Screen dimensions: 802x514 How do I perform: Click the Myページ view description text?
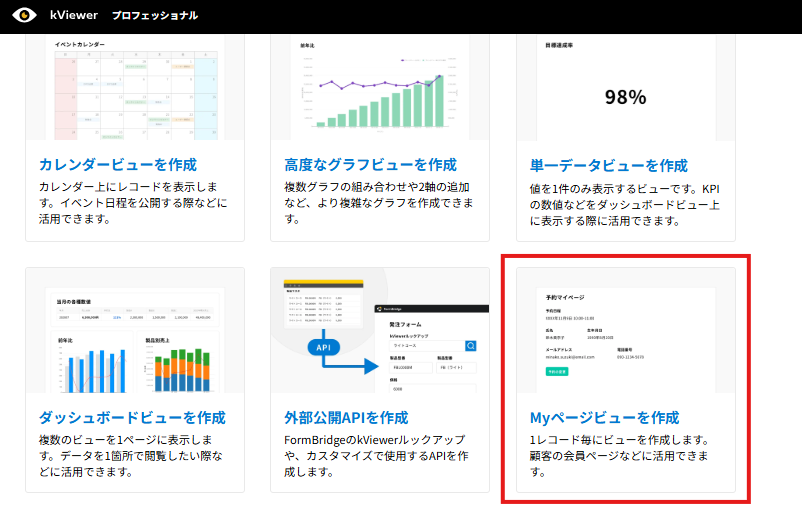622,448
